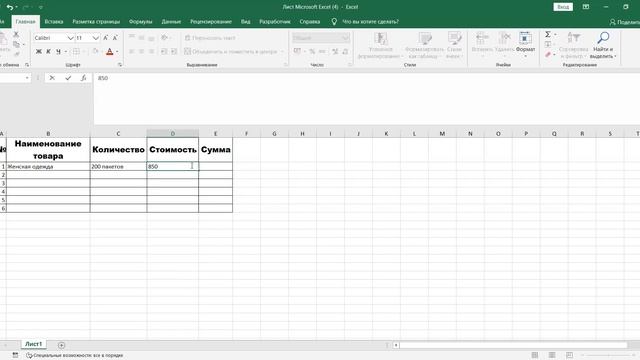Click the horizontal scrollbar at the bottom

[513, 345]
